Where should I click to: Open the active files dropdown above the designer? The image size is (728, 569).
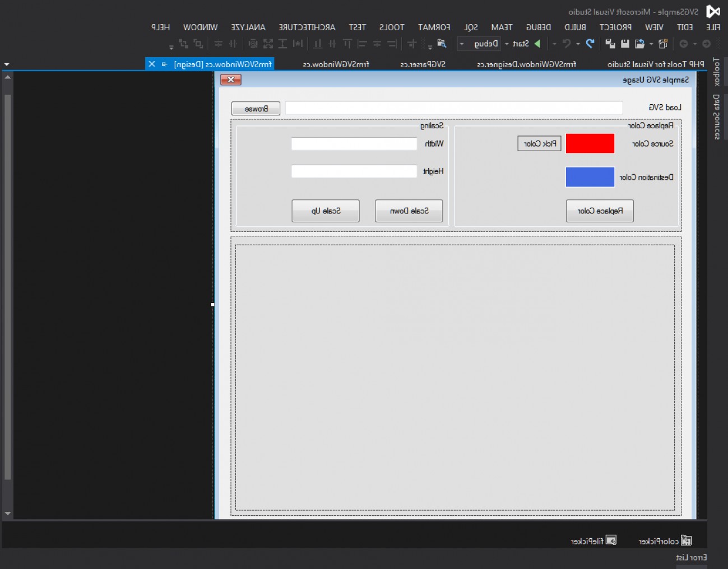point(6,64)
